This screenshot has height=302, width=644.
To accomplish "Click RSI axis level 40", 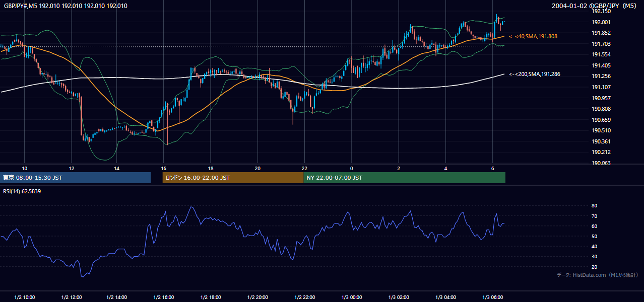I will [594, 246].
